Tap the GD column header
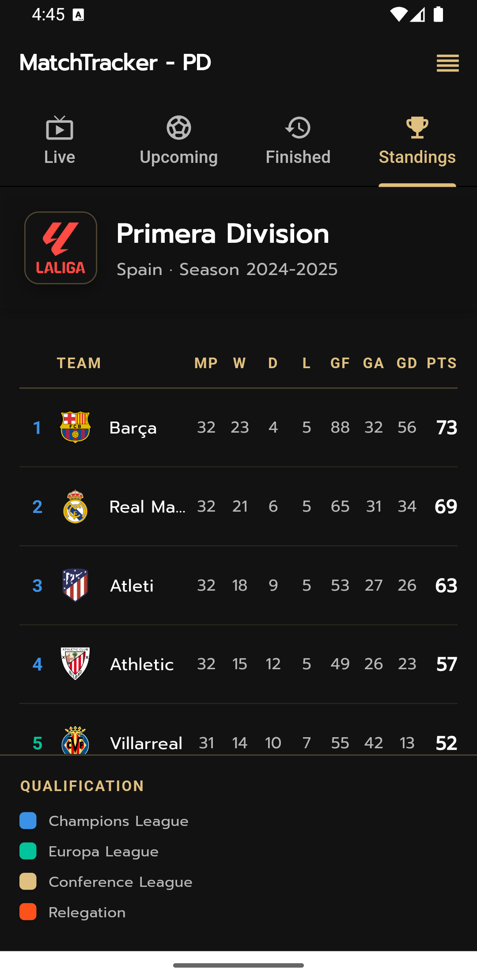Image resolution: width=477 pixels, height=980 pixels. coord(407,363)
